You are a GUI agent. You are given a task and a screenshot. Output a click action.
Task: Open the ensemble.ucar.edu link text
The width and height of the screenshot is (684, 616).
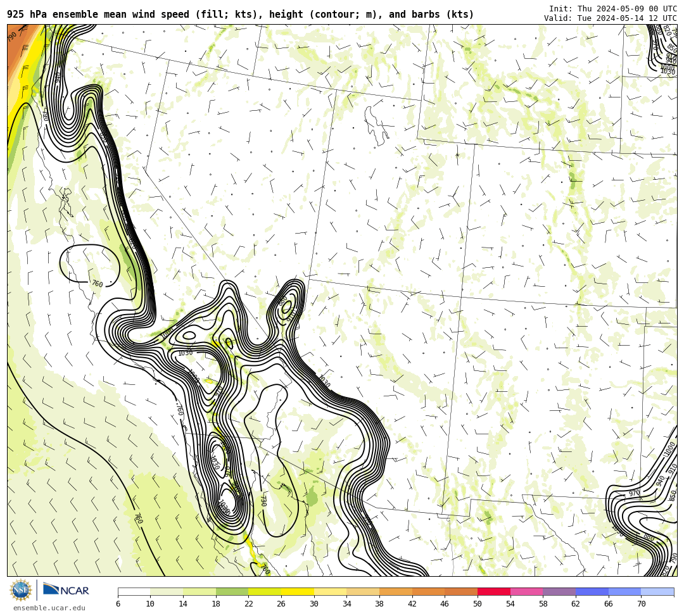click(x=49, y=608)
